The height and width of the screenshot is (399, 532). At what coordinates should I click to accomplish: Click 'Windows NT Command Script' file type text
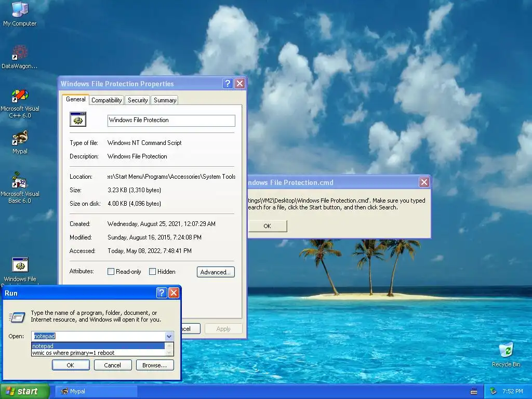coord(144,143)
